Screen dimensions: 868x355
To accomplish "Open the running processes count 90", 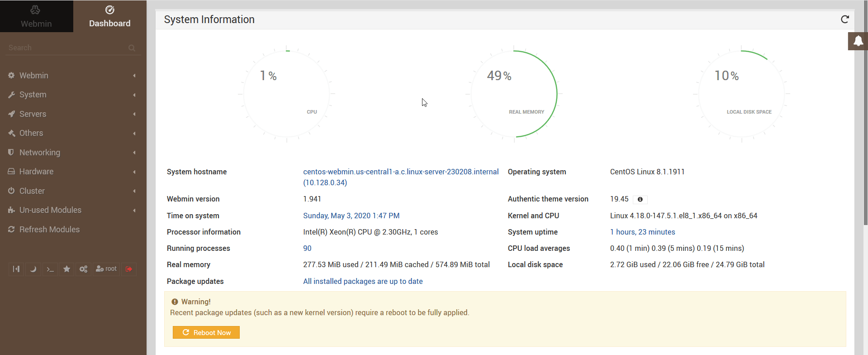I will (x=307, y=248).
